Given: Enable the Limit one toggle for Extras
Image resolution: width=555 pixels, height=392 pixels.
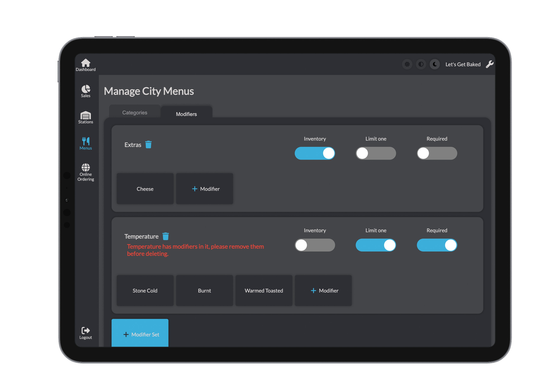Looking at the screenshot, I should (376, 153).
